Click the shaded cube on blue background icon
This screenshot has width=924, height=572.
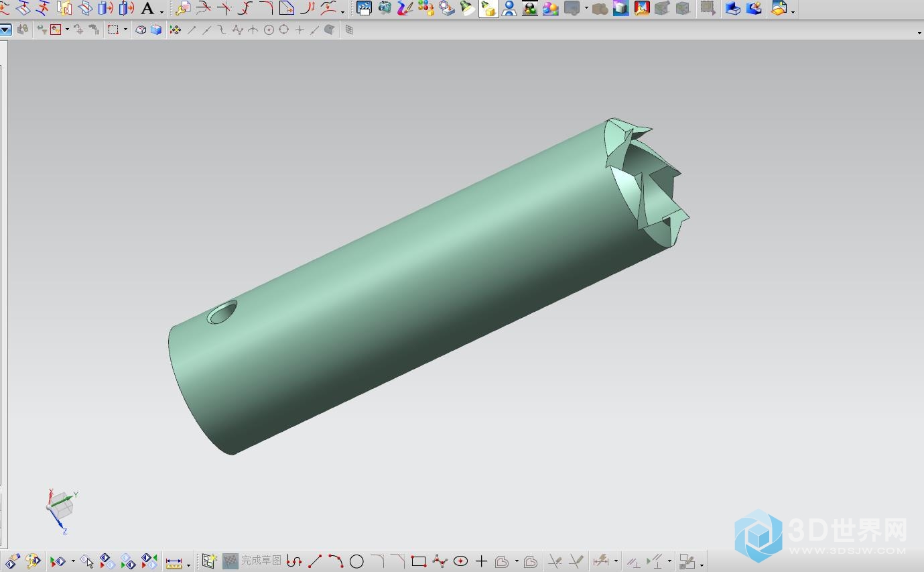pos(620,9)
